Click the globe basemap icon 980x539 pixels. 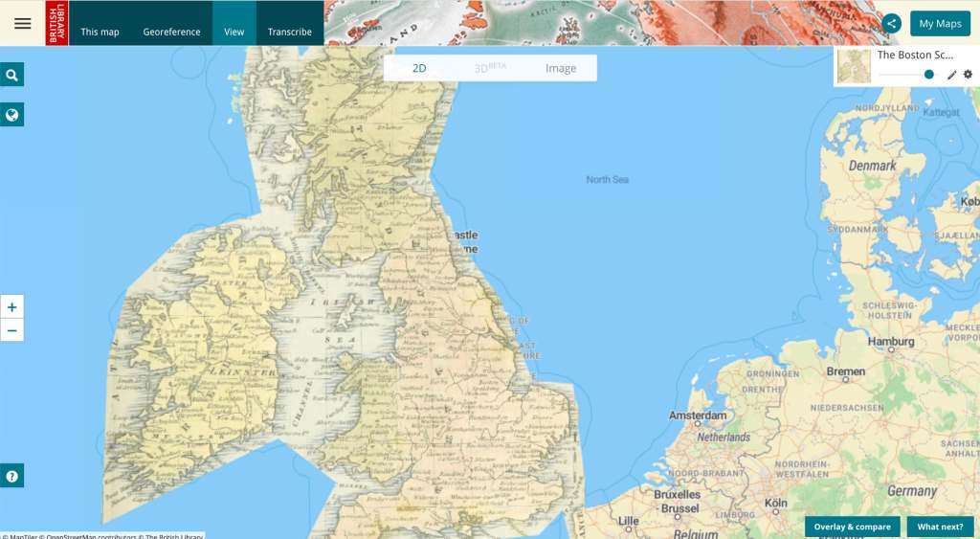point(12,116)
